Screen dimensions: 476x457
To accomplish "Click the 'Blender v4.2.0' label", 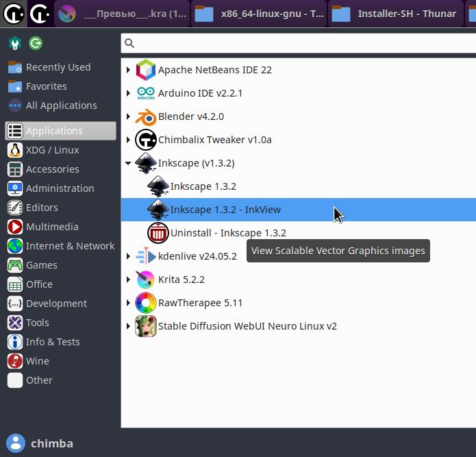I will tap(191, 116).
